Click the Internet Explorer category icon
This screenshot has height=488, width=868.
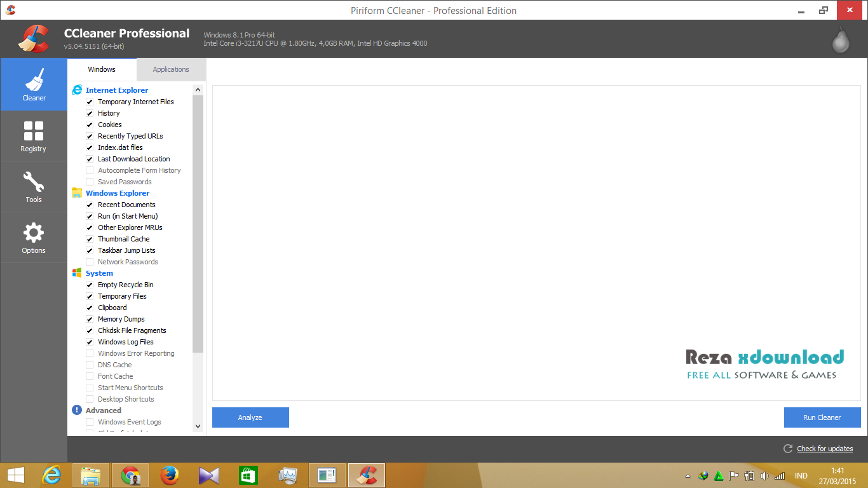point(77,90)
